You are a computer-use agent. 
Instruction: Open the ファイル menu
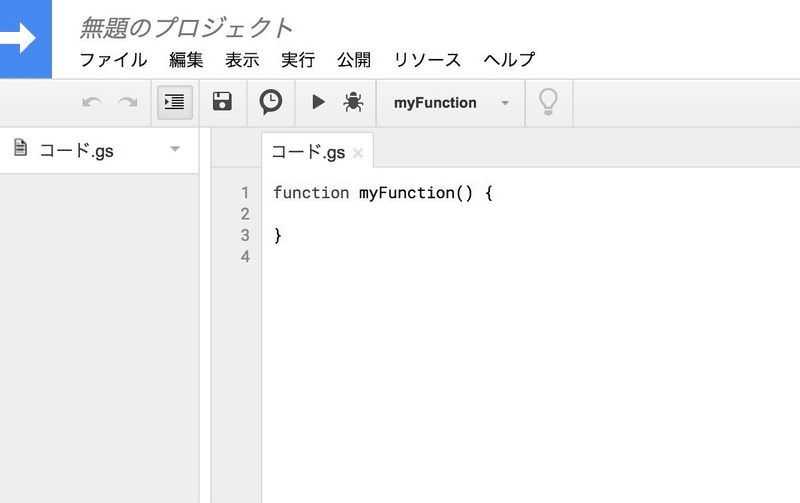(113, 60)
